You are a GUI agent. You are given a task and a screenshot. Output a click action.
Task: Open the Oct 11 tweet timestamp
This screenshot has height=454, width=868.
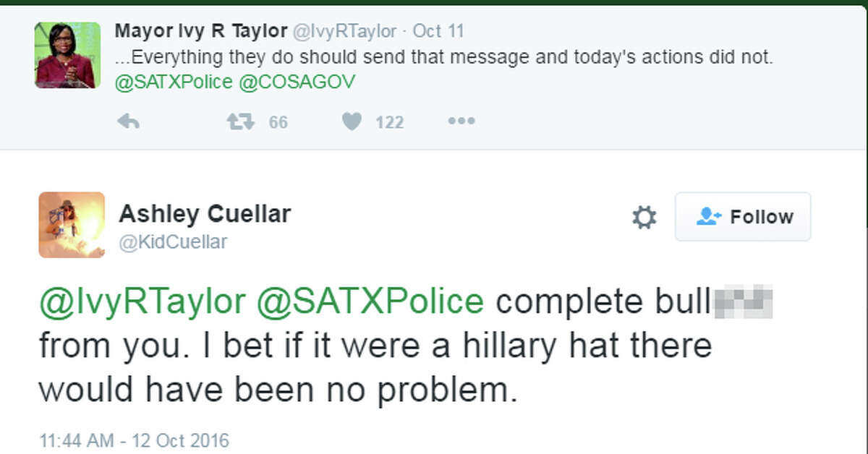click(x=438, y=31)
